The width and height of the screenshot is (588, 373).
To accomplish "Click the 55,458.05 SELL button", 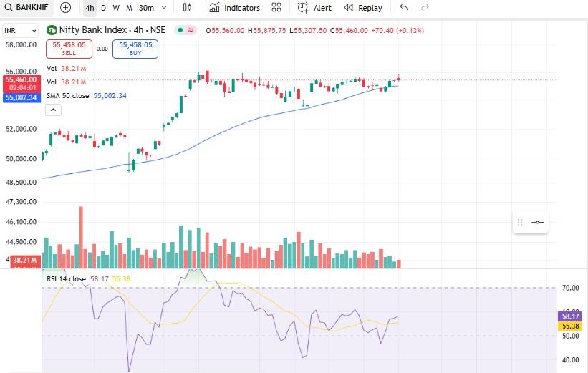I will point(69,49).
